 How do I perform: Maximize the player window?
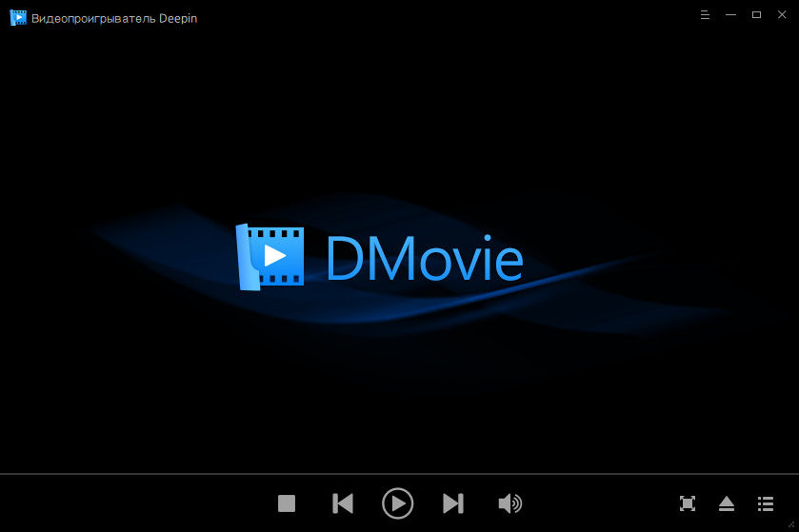click(x=757, y=15)
